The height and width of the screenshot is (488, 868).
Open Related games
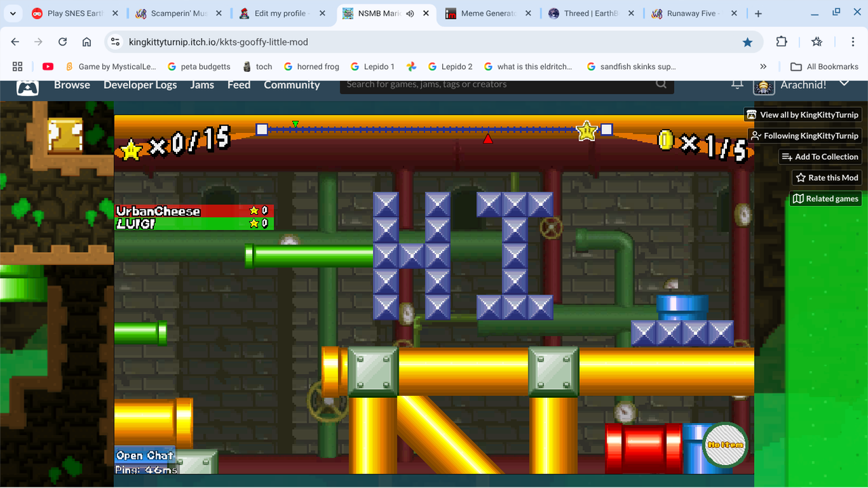point(825,199)
